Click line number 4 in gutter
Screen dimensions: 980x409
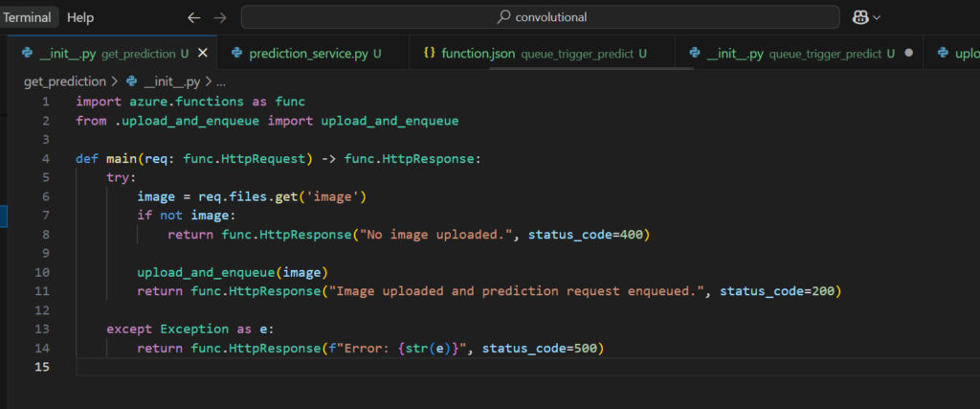pos(46,158)
